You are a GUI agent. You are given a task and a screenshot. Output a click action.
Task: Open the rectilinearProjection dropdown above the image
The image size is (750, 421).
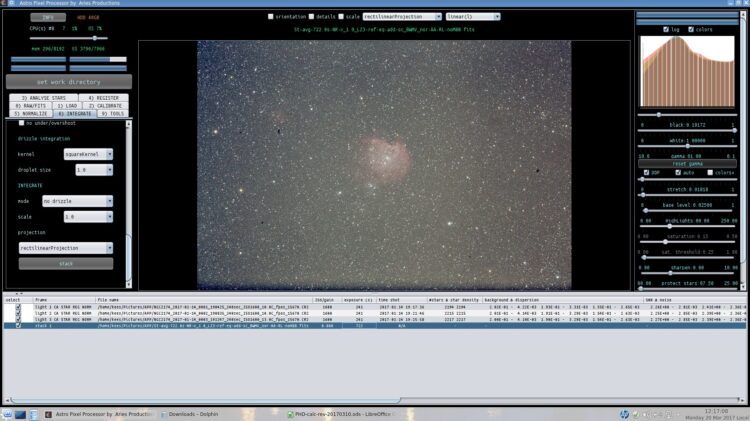click(x=402, y=16)
